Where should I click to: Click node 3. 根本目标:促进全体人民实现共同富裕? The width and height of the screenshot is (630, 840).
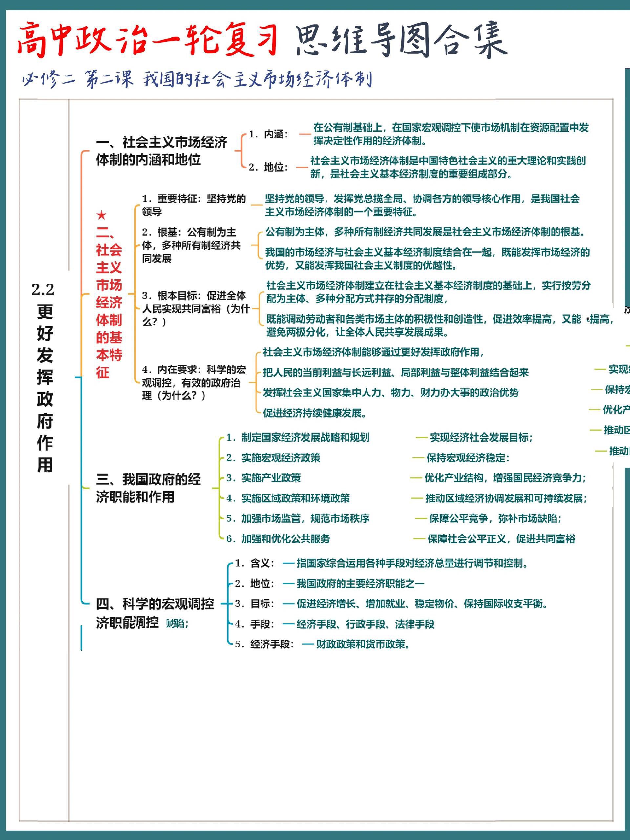pos(196,308)
